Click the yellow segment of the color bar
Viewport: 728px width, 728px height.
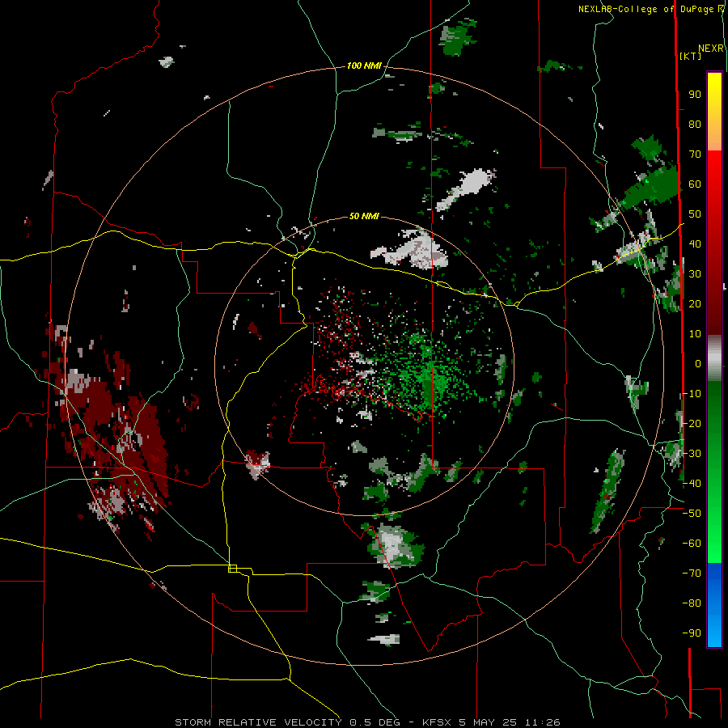[x=714, y=96]
